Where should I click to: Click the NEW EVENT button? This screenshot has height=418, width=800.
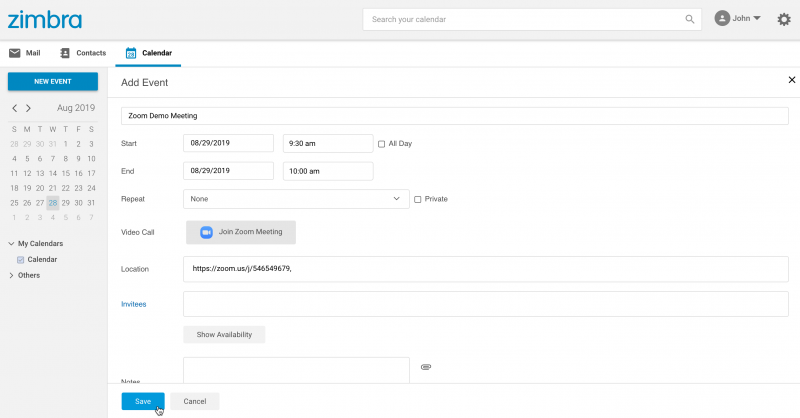pyautogui.click(x=53, y=82)
